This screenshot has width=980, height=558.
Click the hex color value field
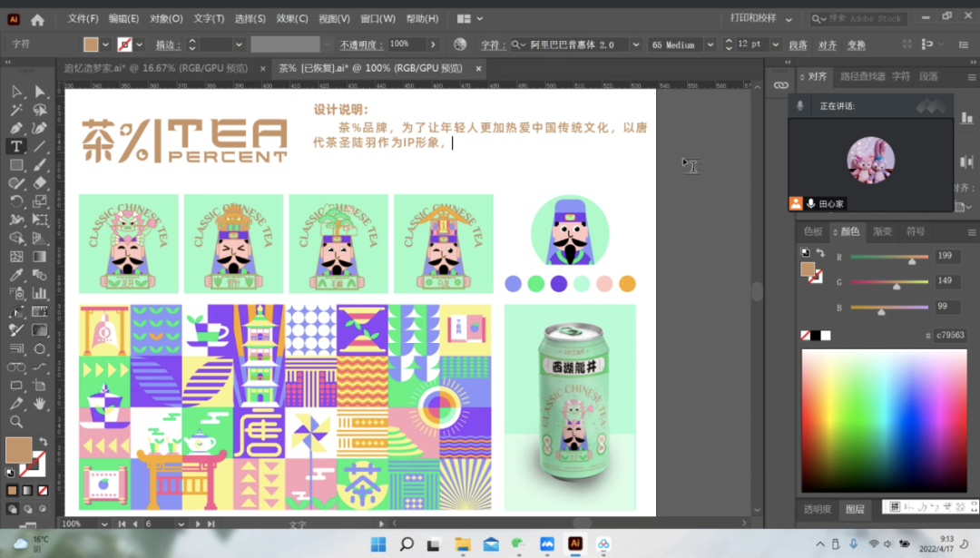[951, 336]
